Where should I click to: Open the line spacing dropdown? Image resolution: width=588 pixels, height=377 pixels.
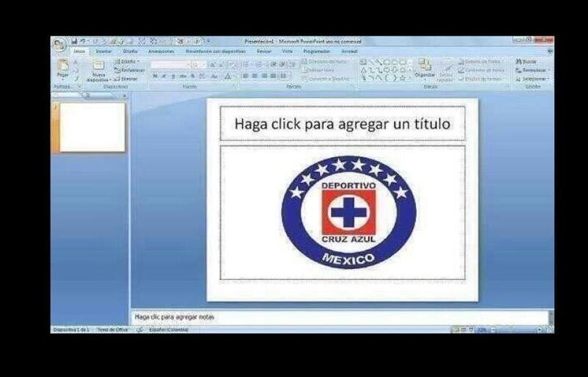tap(293, 65)
